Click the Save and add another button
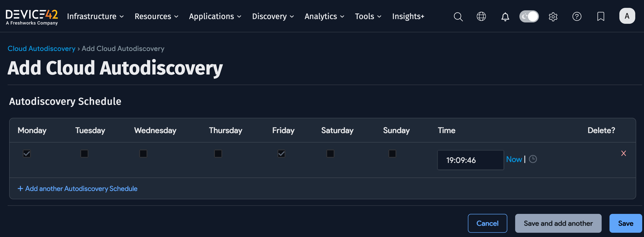The height and width of the screenshot is (237, 644). point(558,223)
